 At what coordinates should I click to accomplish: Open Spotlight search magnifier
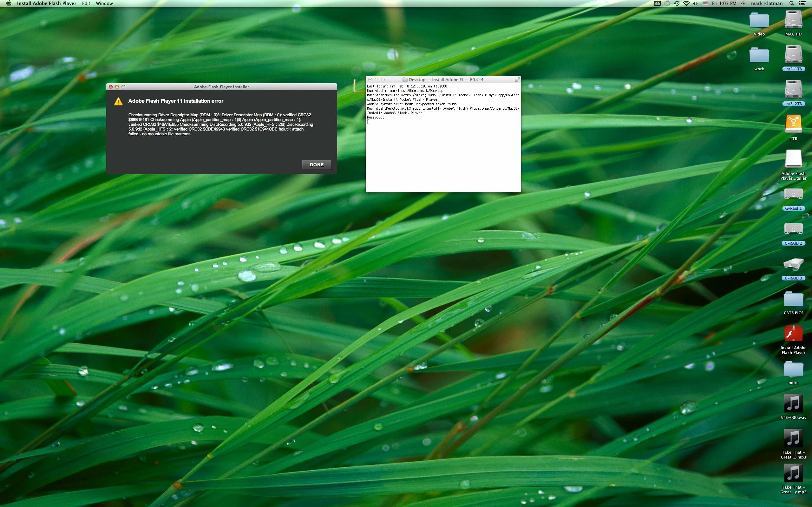point(791,3)
